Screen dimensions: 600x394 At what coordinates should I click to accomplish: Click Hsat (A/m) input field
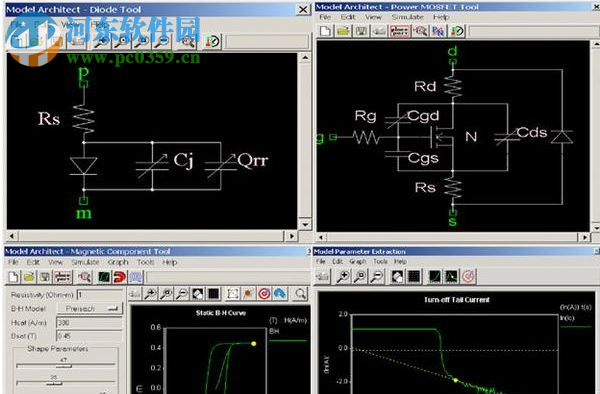(89, 322)
